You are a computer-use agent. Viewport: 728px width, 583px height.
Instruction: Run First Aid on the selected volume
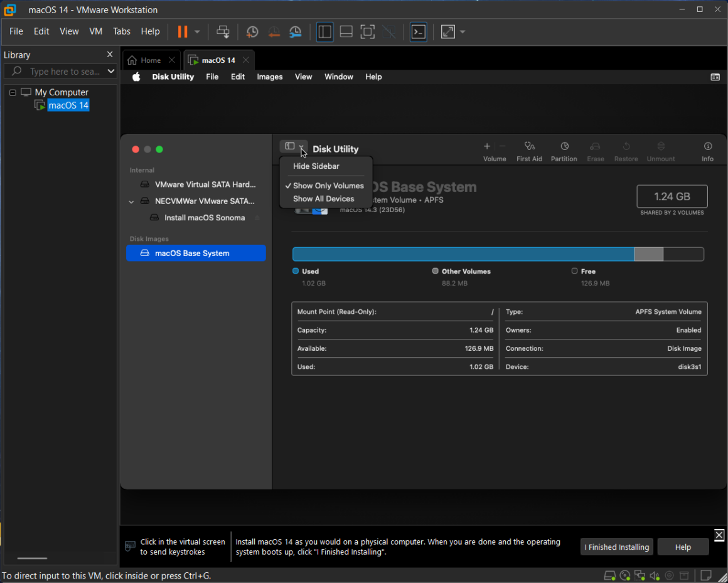pos(529,151)
